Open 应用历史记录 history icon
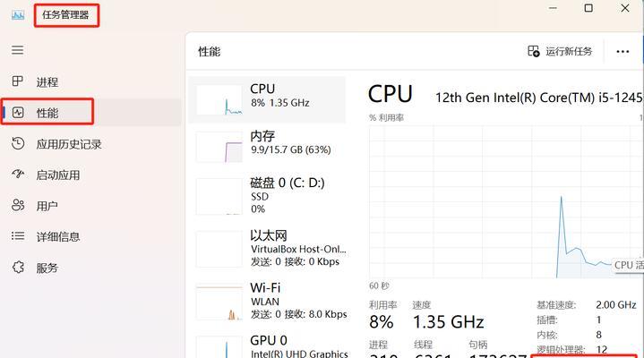Screen dimensions: 644x358 [x=18, y=143]
